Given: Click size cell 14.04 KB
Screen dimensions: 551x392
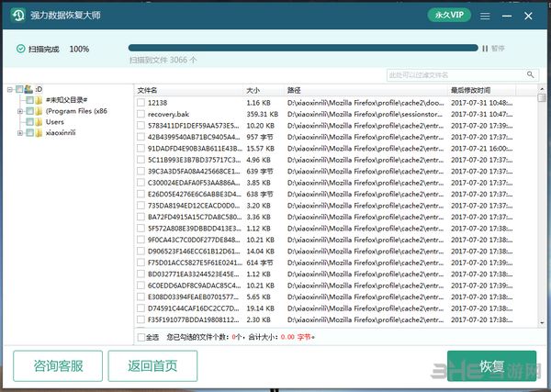Looking at the screenshot, I should click(261, 252).
